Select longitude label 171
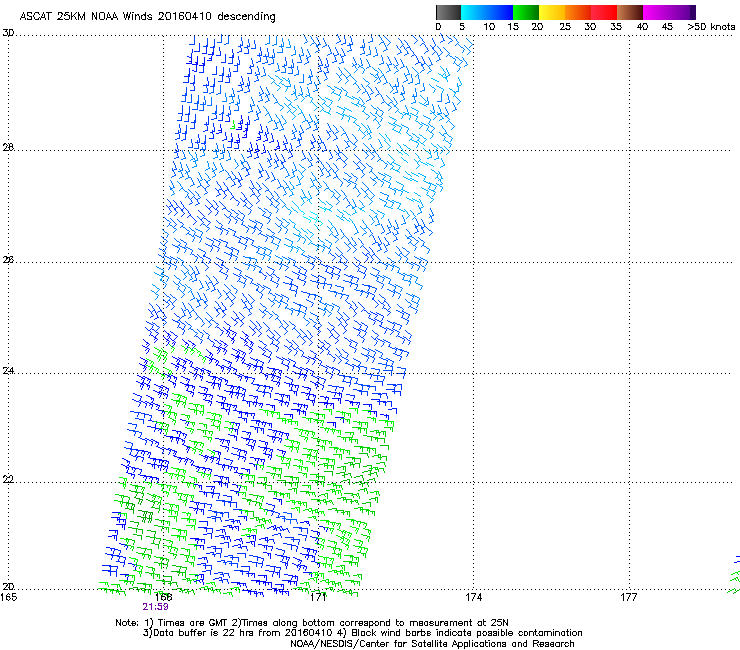Image resolution: width=740 pixels, height=650 pixels. (318, 597)
